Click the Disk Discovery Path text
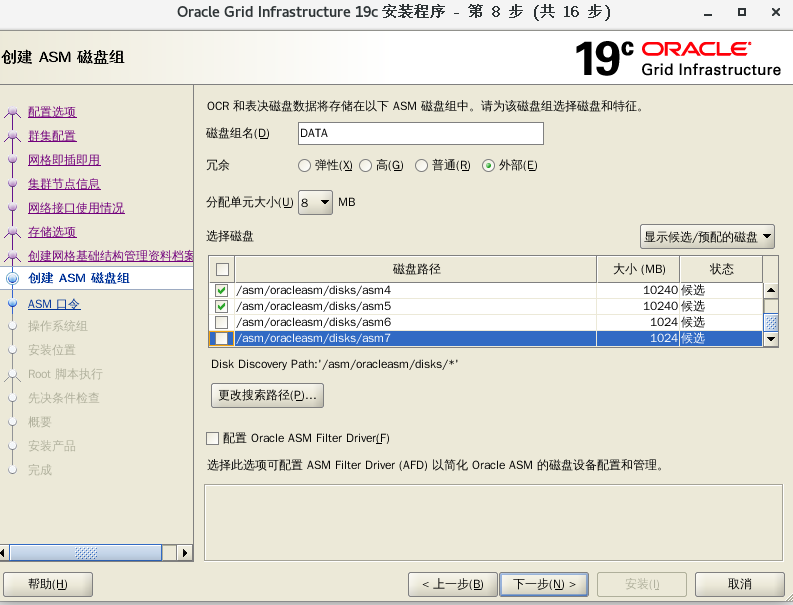 (334, 364)
